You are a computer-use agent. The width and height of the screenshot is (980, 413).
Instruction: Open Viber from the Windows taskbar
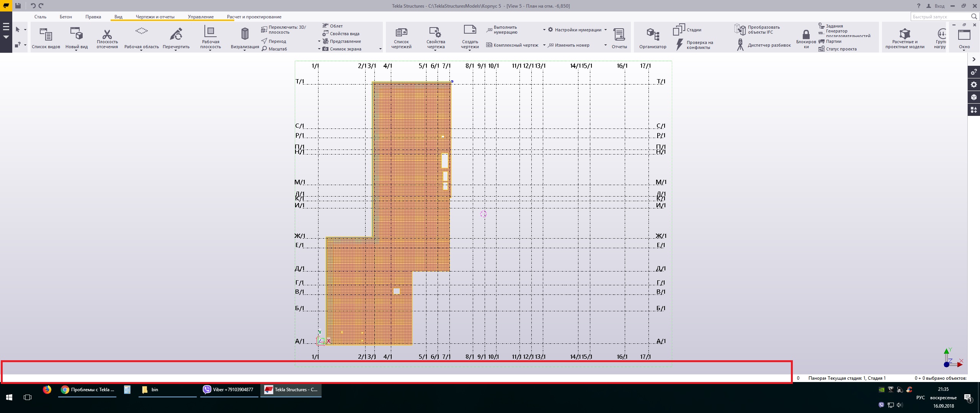229,390
